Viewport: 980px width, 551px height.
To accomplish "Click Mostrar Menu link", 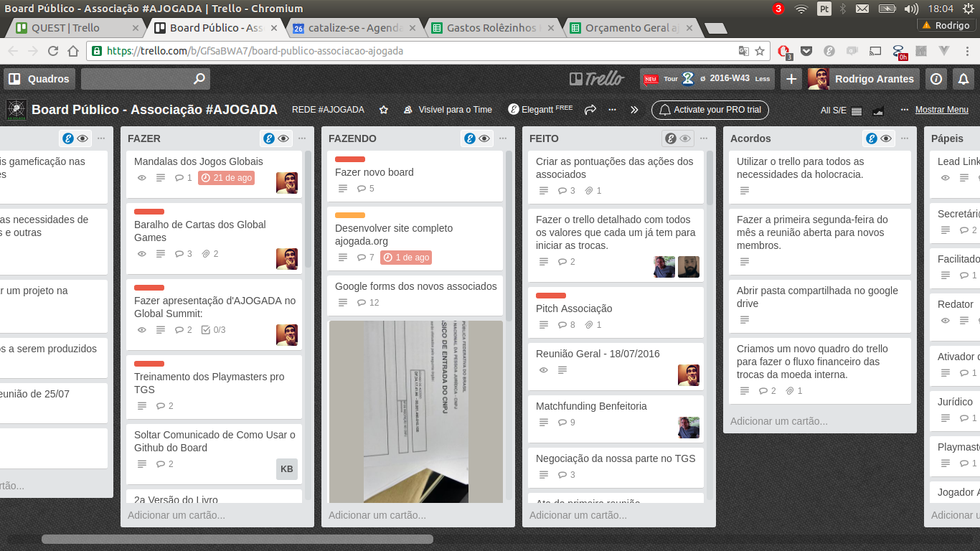I will pyautogui.click(x=941, y=110).
